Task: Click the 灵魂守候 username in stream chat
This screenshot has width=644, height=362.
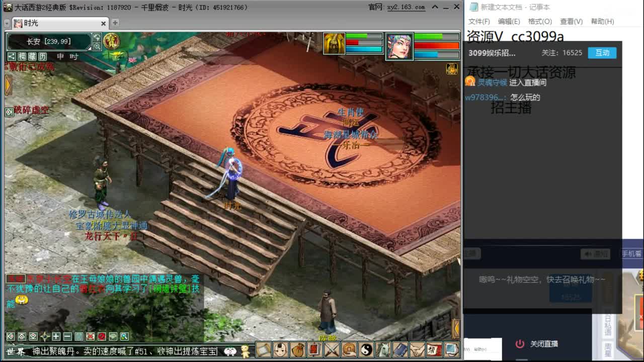Action: [x=492, y=82]
